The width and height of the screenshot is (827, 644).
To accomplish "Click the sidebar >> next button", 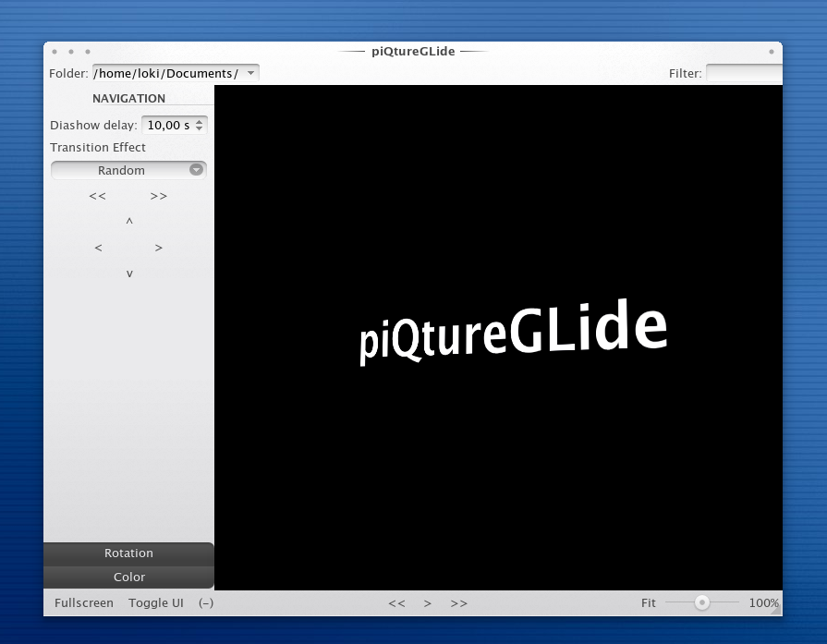I will click(x=158, y=196).
